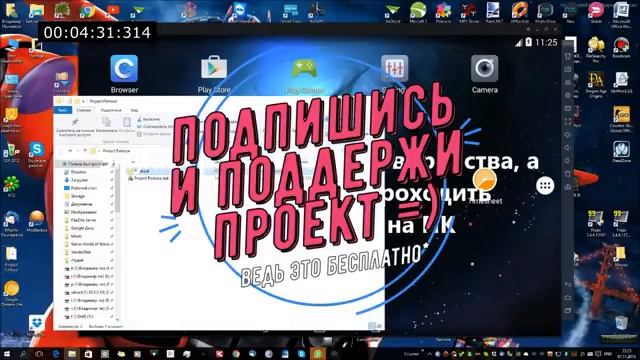Screen dimensions: 640x360
Task: Select Yandex.Disk in navigation pane
Action: (x=80, y=252)
